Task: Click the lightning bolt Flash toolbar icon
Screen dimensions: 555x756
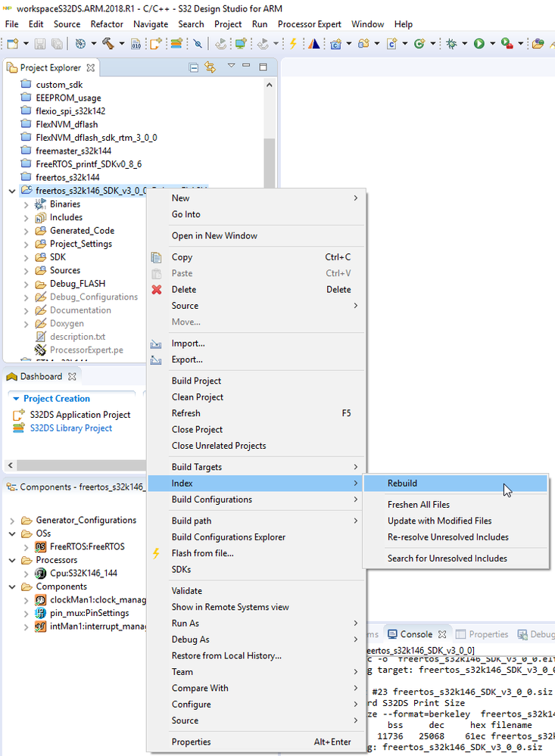Action: point(293,44)
